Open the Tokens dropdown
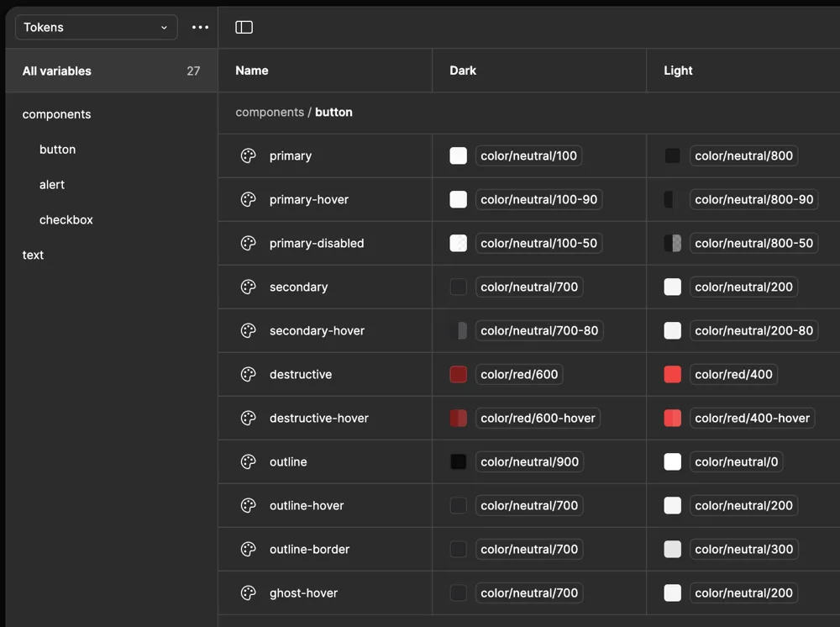This screenshot has width=840, height=627. (95, 27)
